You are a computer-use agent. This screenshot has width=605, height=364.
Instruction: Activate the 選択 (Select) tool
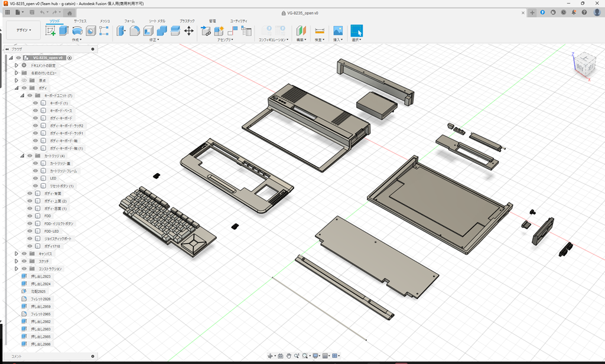(357, 30)
